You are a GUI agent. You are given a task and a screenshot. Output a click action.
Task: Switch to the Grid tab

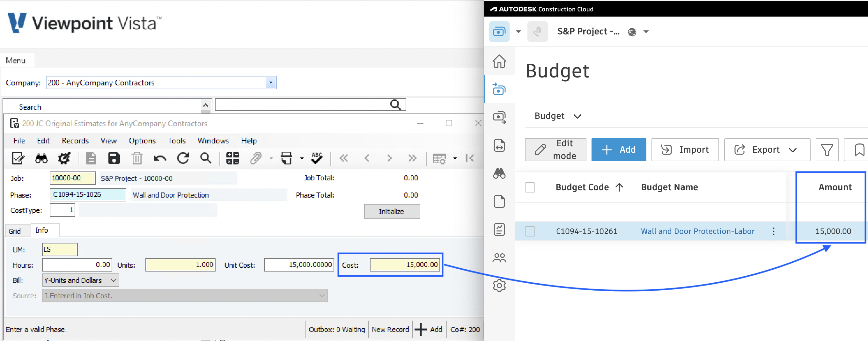pyautogui.click(x=14, y=231)
